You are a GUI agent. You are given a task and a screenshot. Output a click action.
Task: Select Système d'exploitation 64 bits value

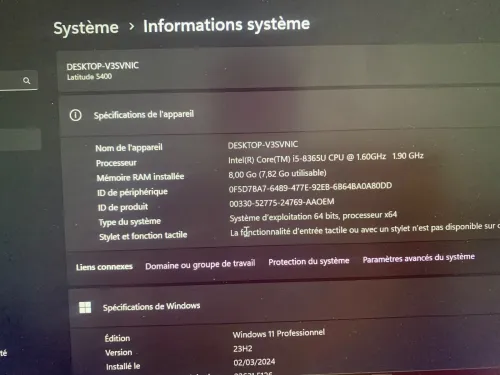[x=313, y=216]
